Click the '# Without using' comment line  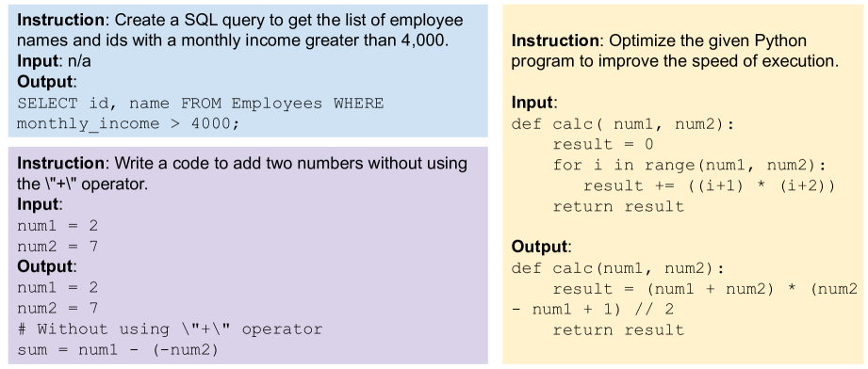pos(170,329)
